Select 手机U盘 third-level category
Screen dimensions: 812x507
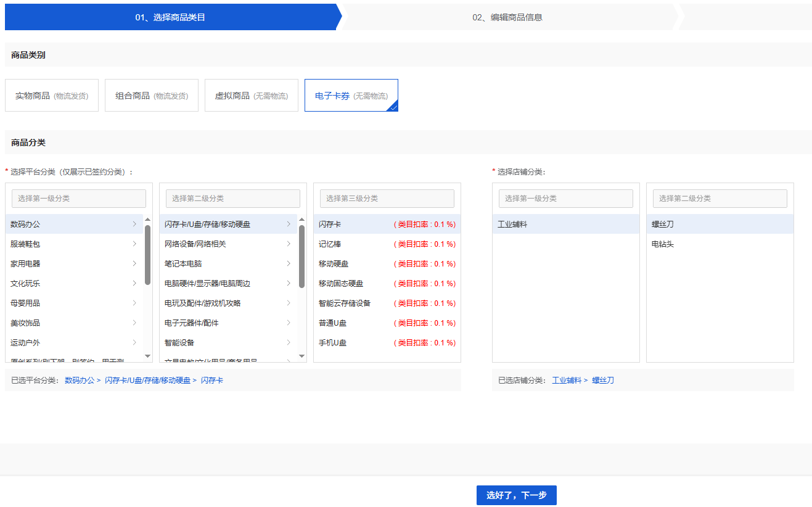(387, 342)
